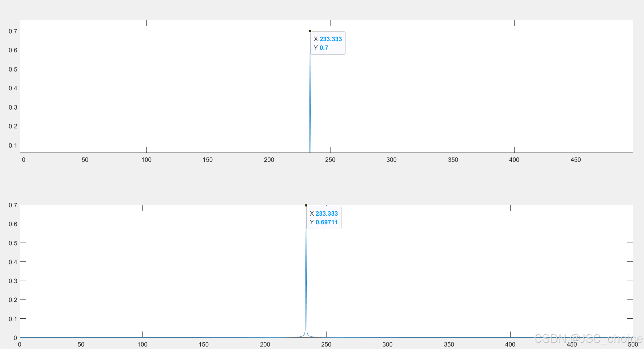The image size is (644, 349).
Task: Click the 0.5 y-axis label of bottom plot
Action: point(13,243)
